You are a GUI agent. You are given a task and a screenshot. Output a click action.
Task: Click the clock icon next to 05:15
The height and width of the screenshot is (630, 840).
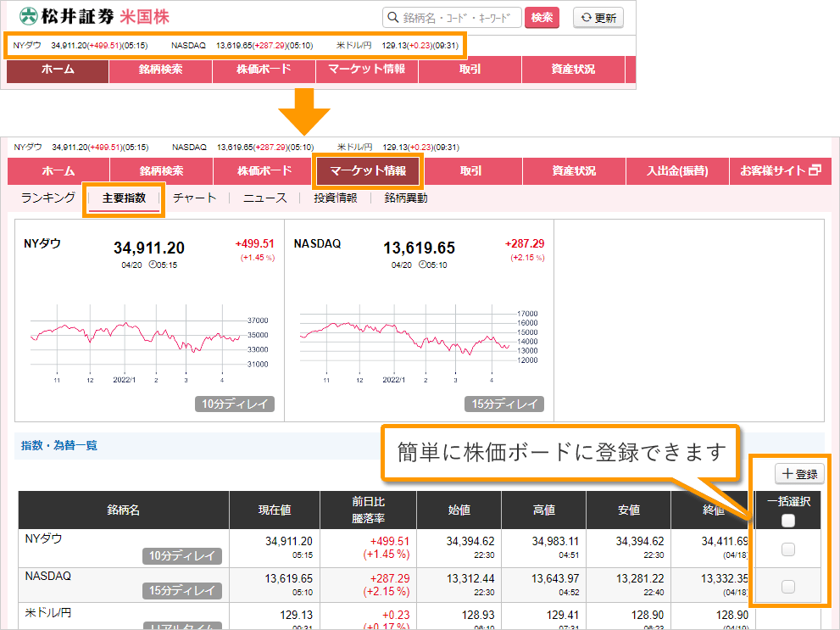(x=153, y=265)
